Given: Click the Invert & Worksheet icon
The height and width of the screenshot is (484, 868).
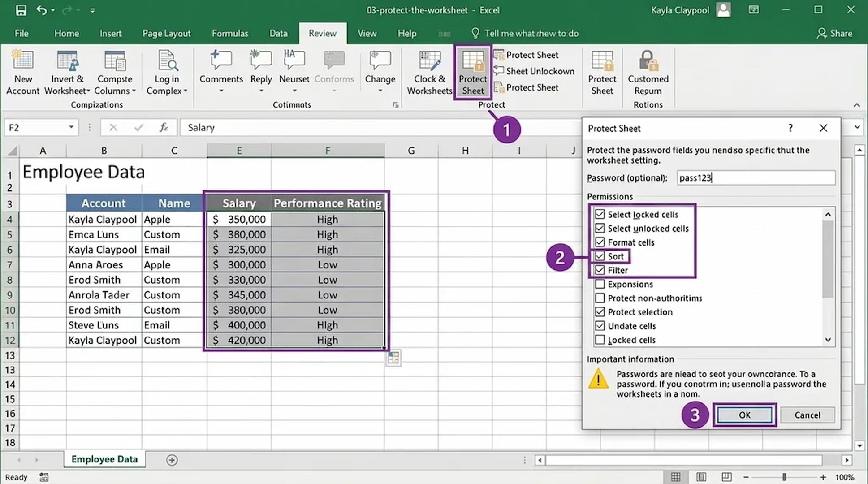Looking at the screenshot, I should [x=67, y=60].
